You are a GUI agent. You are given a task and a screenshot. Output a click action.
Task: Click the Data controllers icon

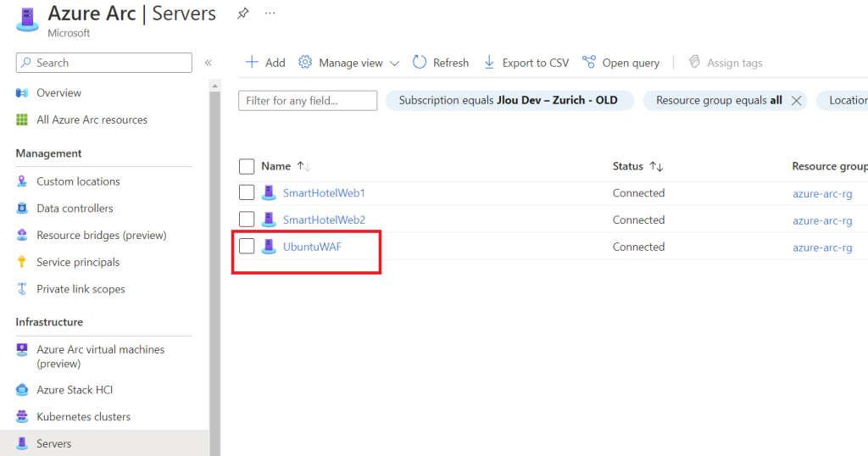(x=22, y=208)
